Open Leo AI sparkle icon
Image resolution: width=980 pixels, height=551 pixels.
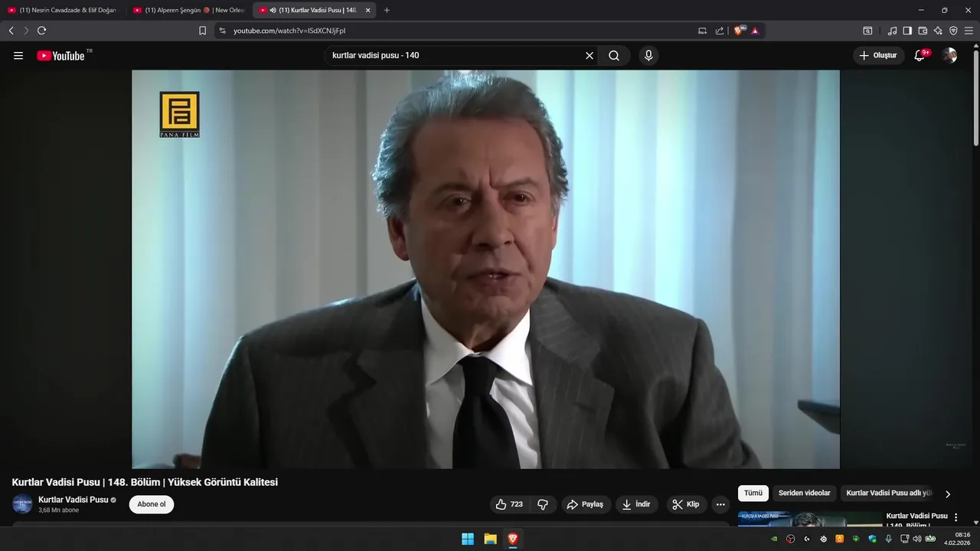tap(938, 31)
